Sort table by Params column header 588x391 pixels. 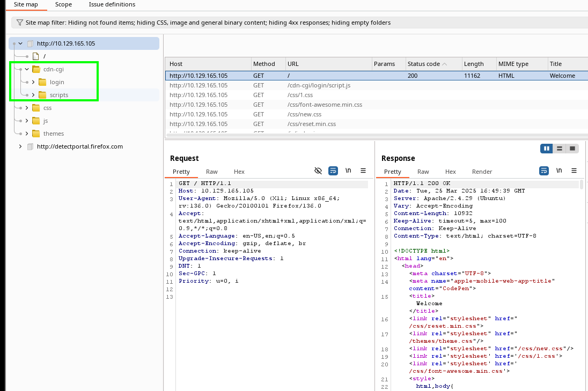pyautogui.click(x=388, y=64)
